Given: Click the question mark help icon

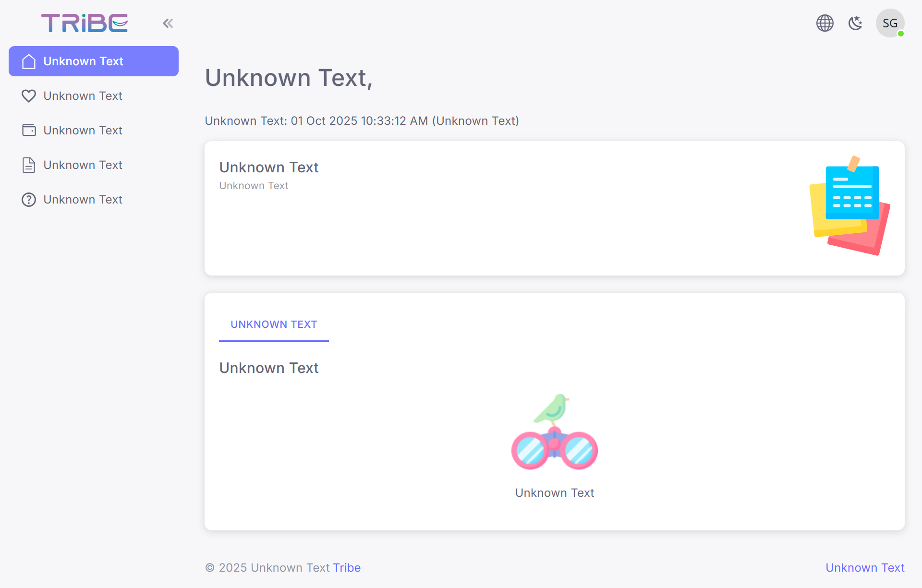Looking at the screenshot, I should (29, 200).
